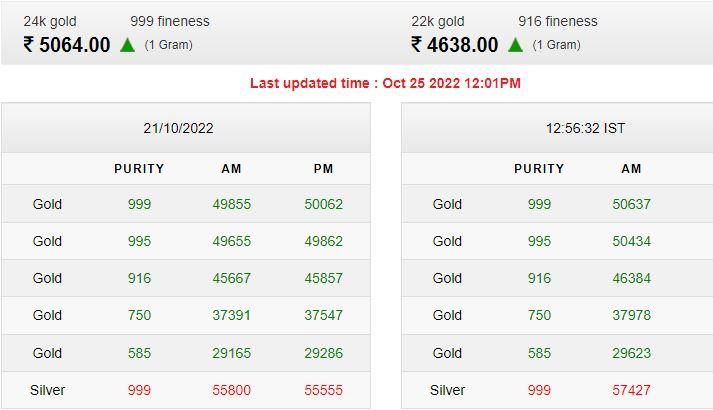
Task: Click the 21/10/2022 table header
Action: pos(178,128)
